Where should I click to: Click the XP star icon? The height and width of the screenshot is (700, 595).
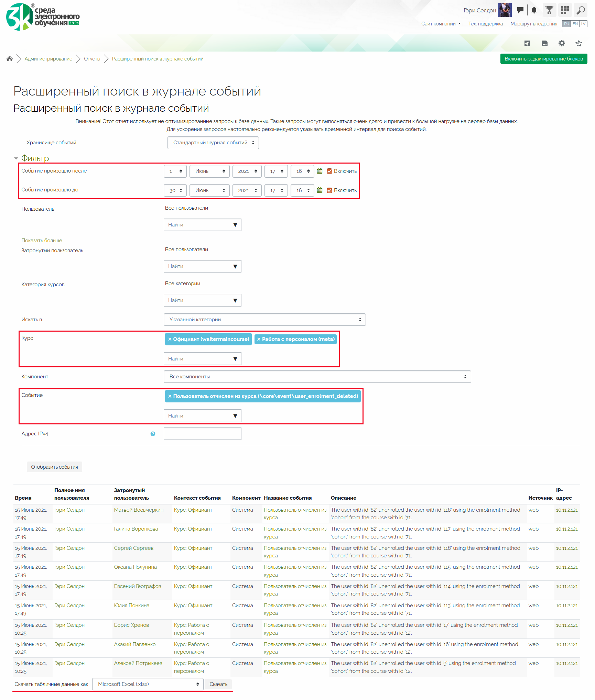pos(579,43)
